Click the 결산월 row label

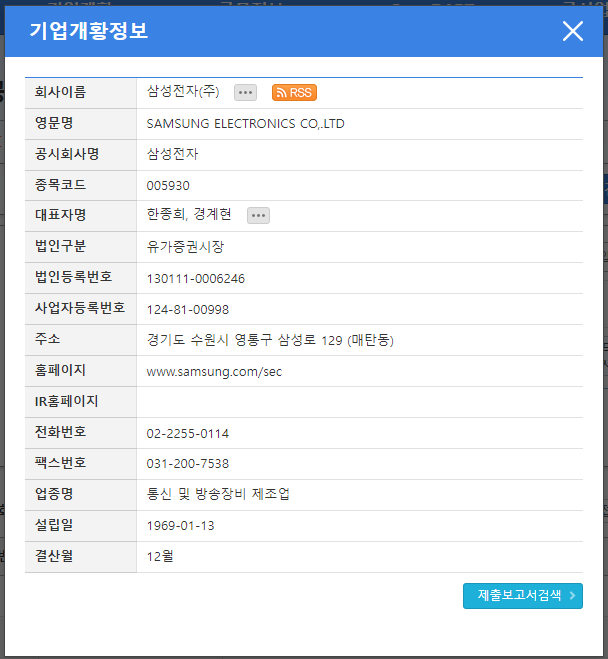tap(54, 556)
